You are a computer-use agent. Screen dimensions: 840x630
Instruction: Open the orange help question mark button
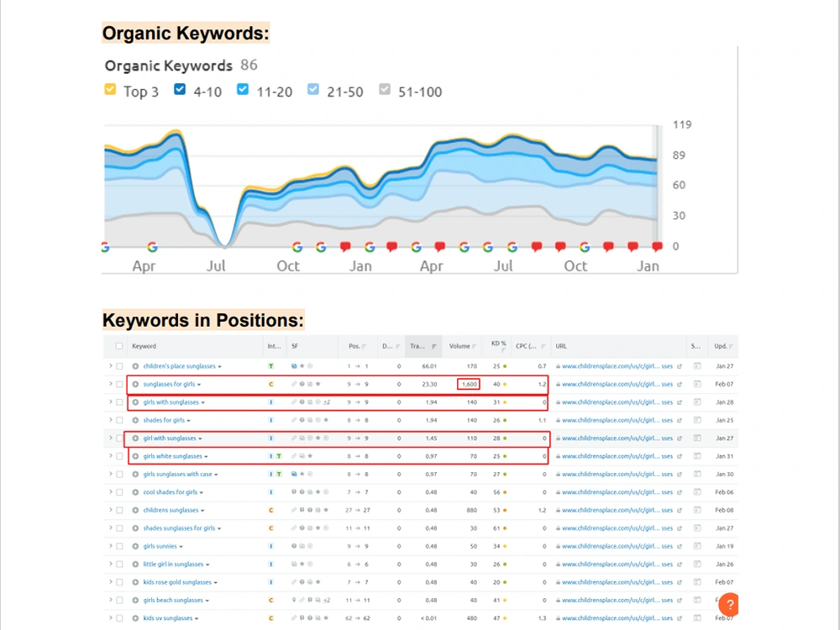[x=728, y=604]
